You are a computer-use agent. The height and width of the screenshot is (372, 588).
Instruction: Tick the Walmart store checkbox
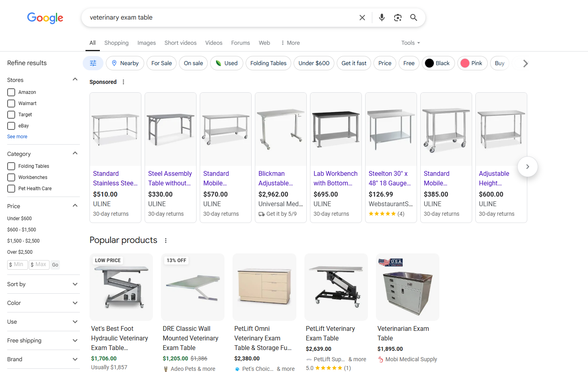point(11,103)
